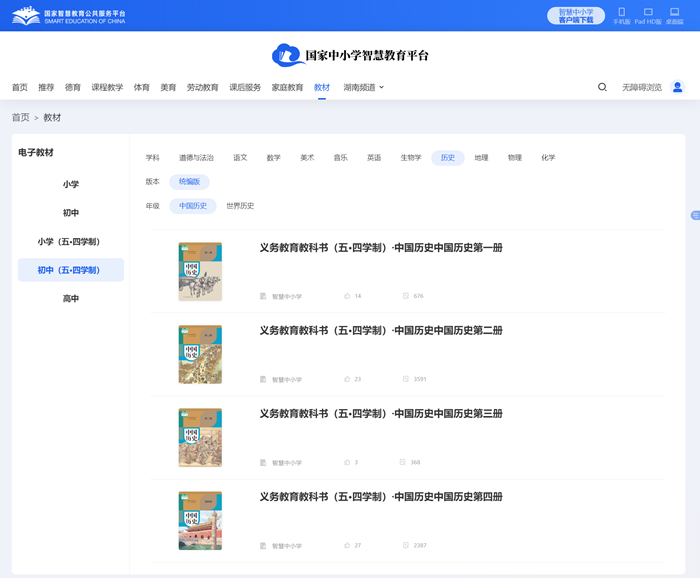Screen dimensions: 700x578
Task: Select 小学（五·四学制） in the sidebar
Action: click(71, 241)
